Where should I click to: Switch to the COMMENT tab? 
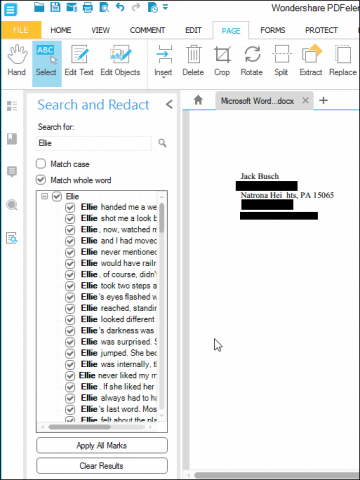[147, 30]
